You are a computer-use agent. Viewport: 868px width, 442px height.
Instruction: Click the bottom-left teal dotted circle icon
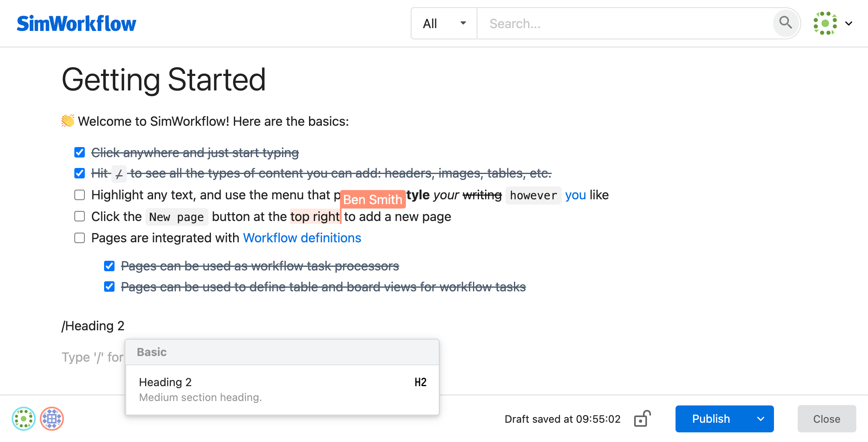pos(24,418)
